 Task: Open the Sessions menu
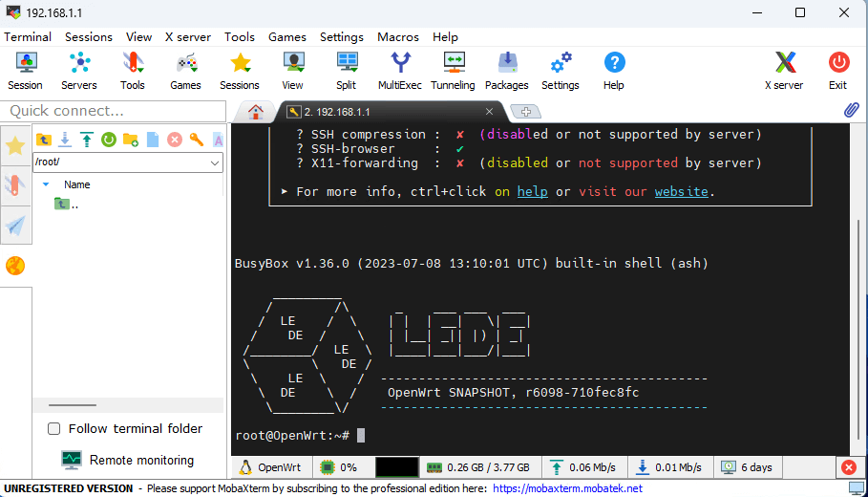pyautogui.click(x=89, y=37)
